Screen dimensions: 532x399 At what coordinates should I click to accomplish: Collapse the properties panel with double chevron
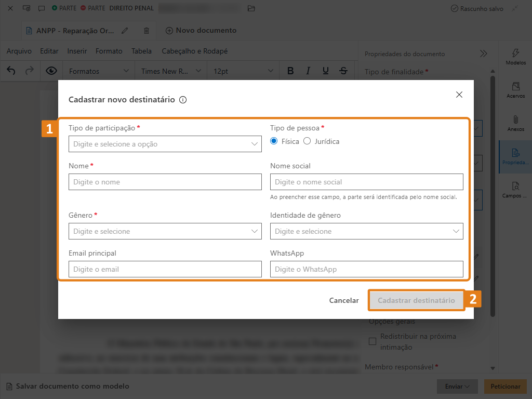(484, 54)
